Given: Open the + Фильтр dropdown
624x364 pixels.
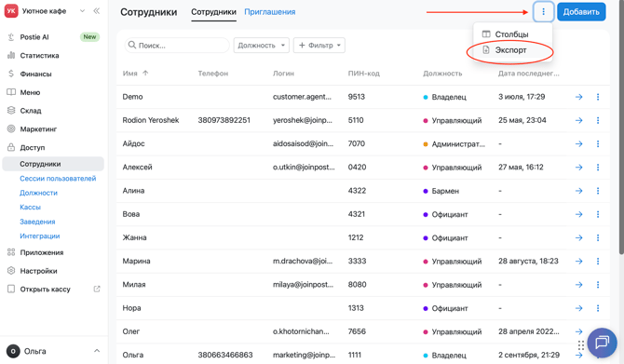Looking at the screenshot, I should [x=319, y=46].
